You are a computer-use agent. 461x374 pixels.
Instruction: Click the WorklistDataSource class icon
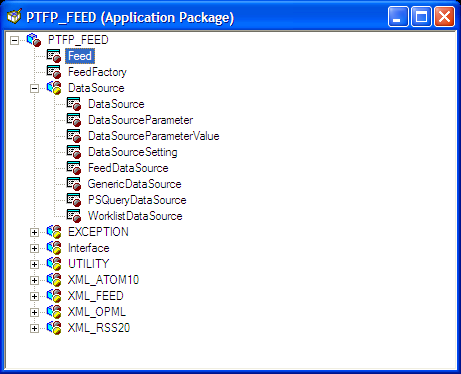pos(74,216)
